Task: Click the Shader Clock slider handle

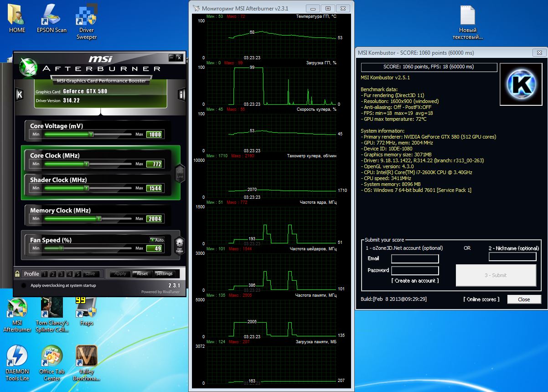Action: coord(86,188)
